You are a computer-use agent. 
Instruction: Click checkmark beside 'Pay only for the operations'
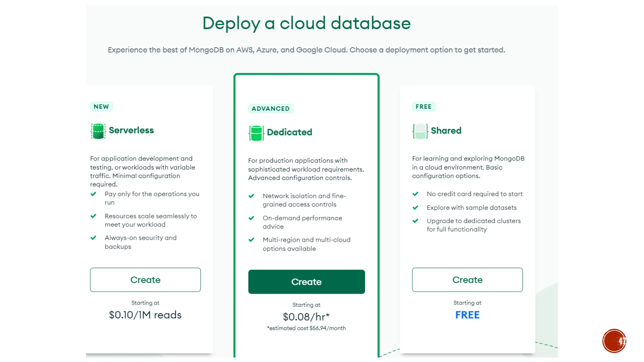tap(93, 194)
